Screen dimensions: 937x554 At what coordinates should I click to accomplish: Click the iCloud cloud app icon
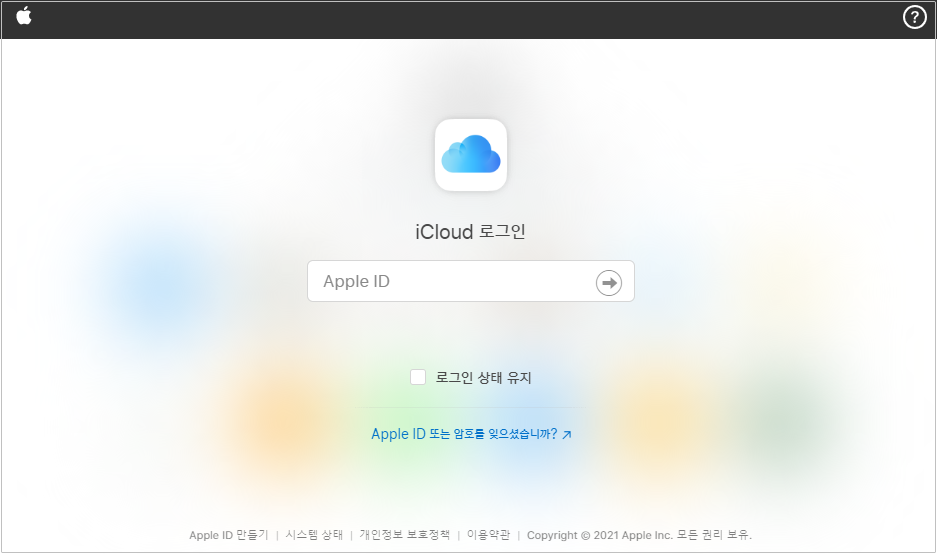pos(471,155)
